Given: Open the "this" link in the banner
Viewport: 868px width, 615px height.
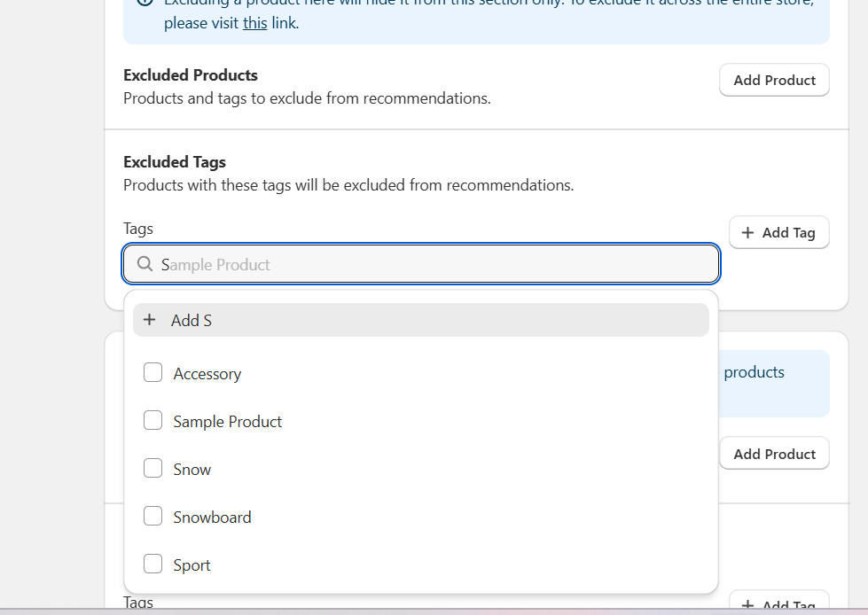Looking at the screenshot, I should 254,22.
